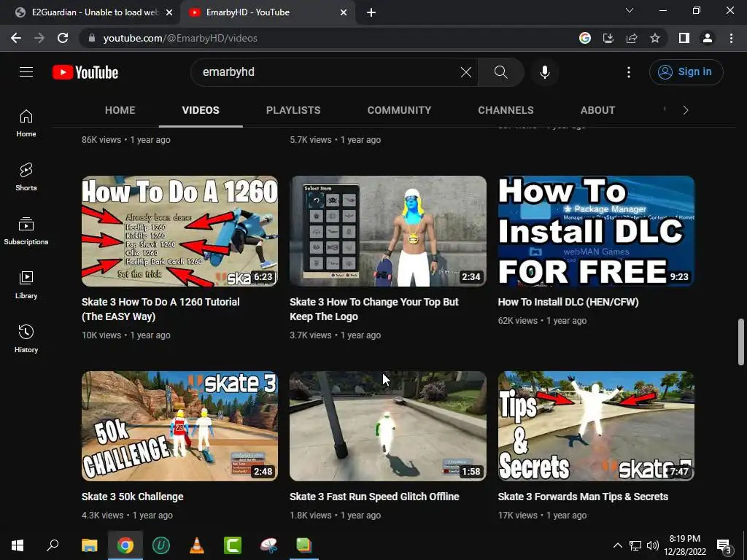Open Skate 3 50k Challenge title link
This screenshot has width=747, height=560.
click(133, 497)
